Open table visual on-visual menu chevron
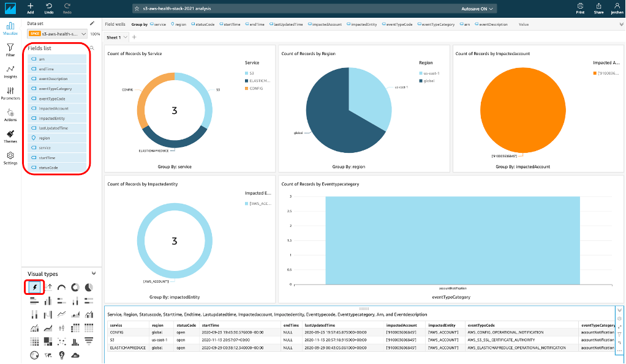 click(619, 310)
